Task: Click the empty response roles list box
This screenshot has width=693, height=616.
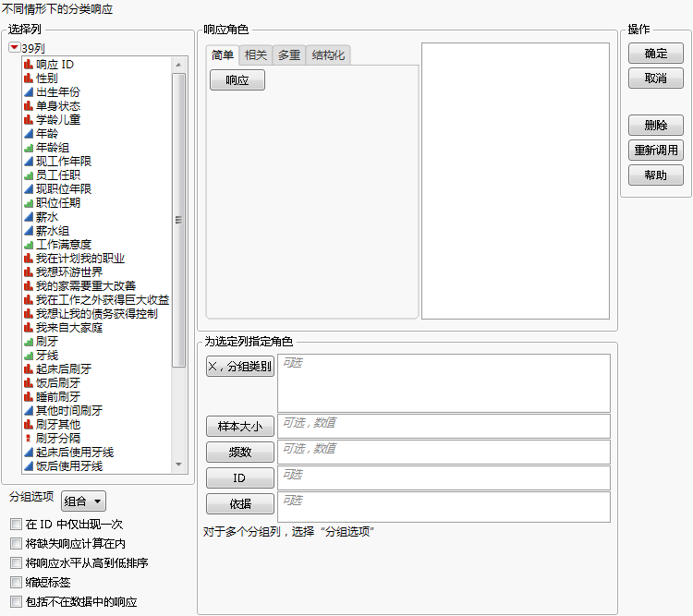Action: click(x=516, y=181)
